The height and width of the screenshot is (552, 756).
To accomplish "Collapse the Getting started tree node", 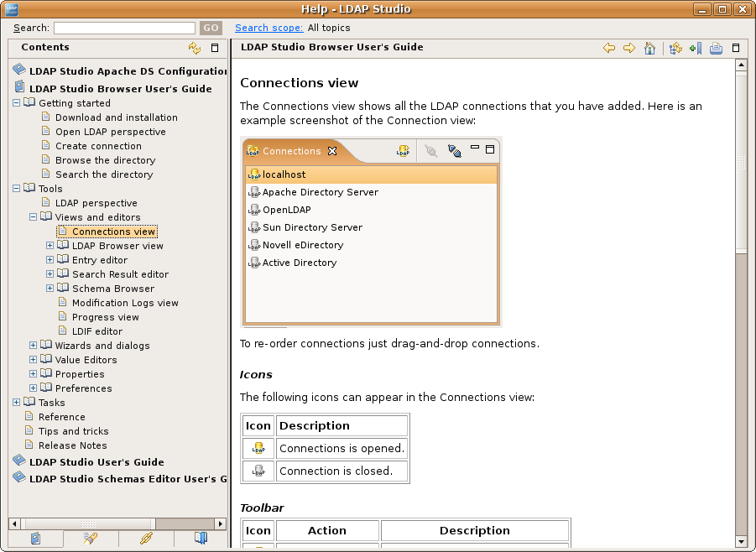I will click(17, 103).
